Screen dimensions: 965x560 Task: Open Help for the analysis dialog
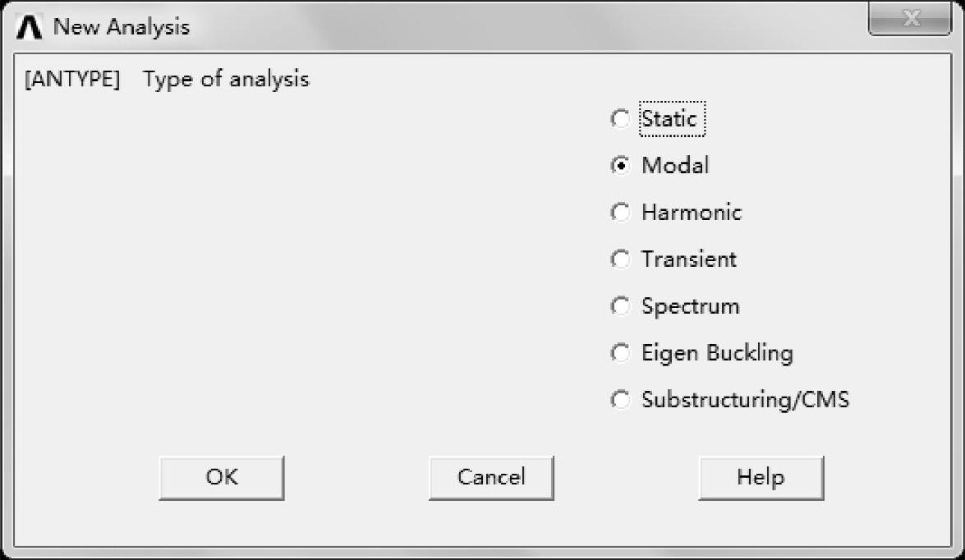click(761, 477)
